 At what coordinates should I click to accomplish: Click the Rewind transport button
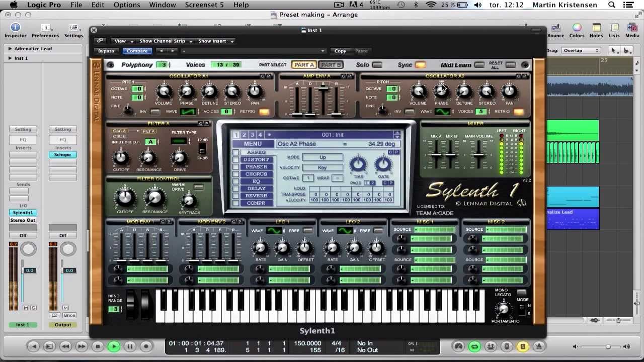click(65, 346)
